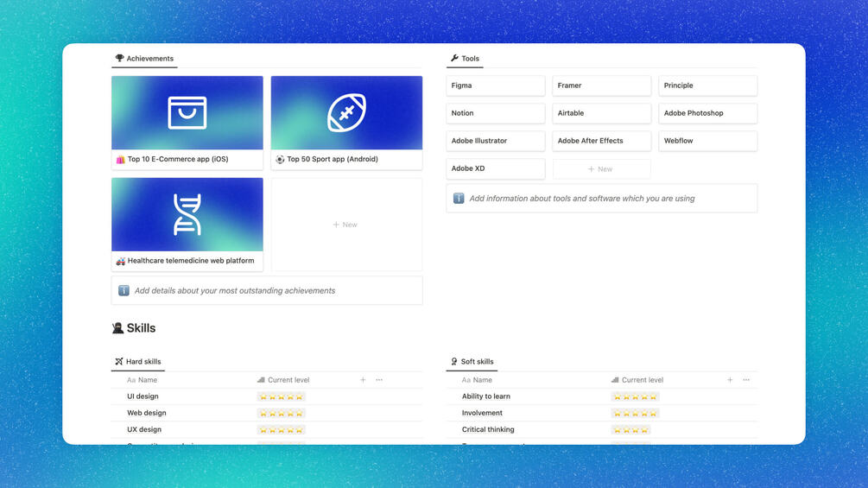Edit star rating for Involvement
This screenshot has height=488, width=868.
pyautogui.click(x=635, y=414)
